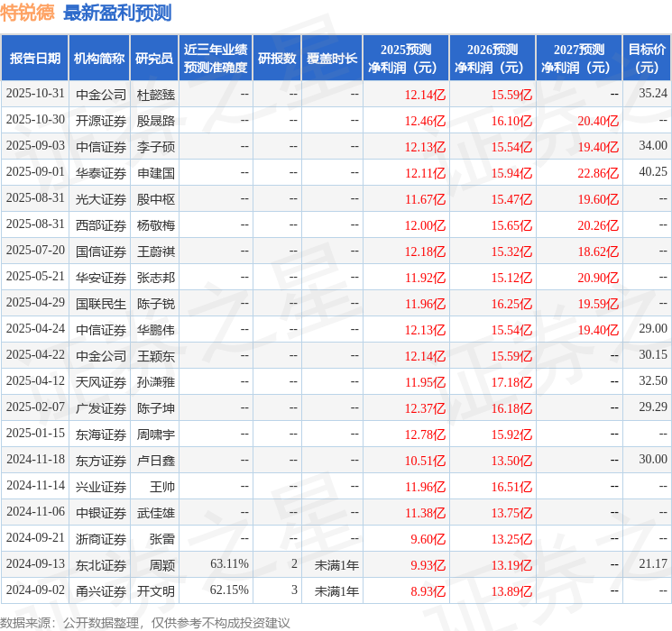Click the 近三年业绩预测准确度 header

click(x=215, y=58)
